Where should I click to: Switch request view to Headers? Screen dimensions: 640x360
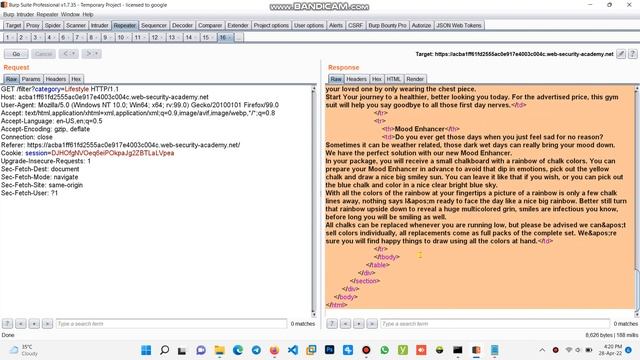[x=56, y=79]
